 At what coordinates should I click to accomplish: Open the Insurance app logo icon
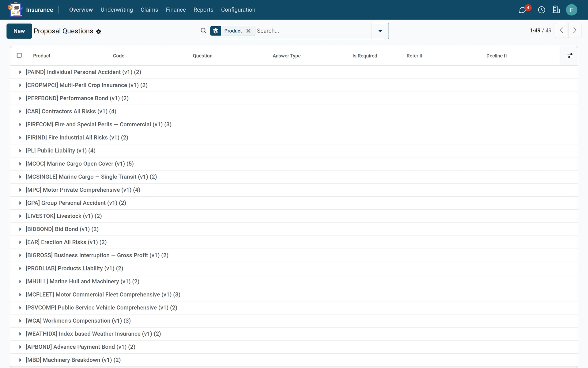click(15, 10)
